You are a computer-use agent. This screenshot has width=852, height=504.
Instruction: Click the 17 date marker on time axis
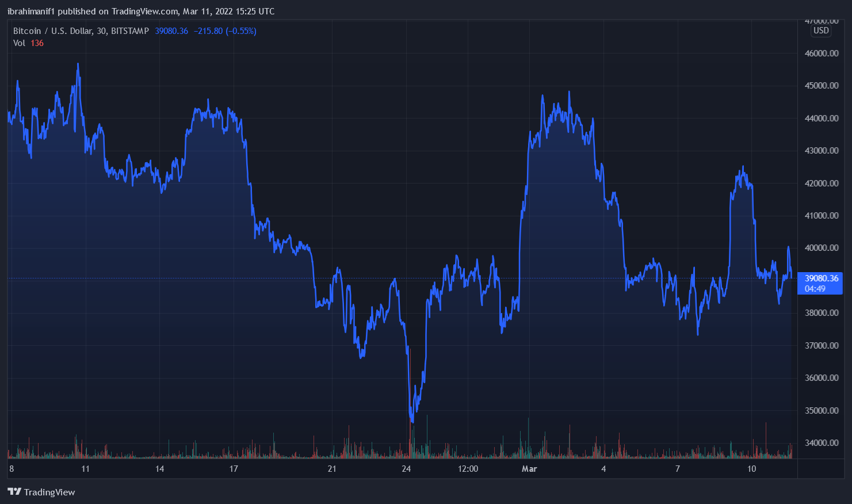[234, 469]
